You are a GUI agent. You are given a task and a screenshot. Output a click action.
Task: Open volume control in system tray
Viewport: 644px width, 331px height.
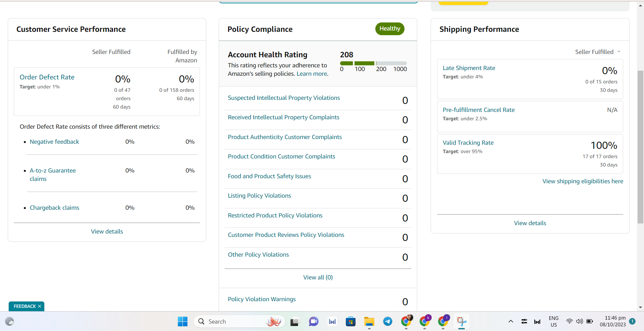pos(579,322)
